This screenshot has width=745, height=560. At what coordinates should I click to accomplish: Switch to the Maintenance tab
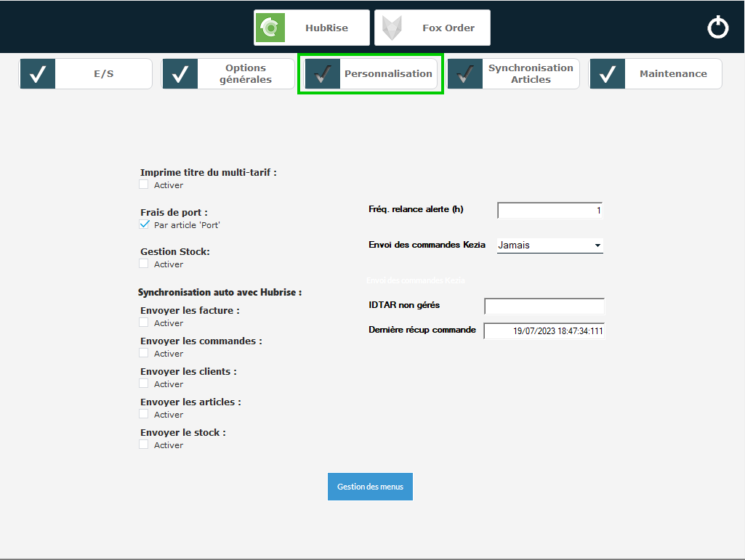point(672,74)
